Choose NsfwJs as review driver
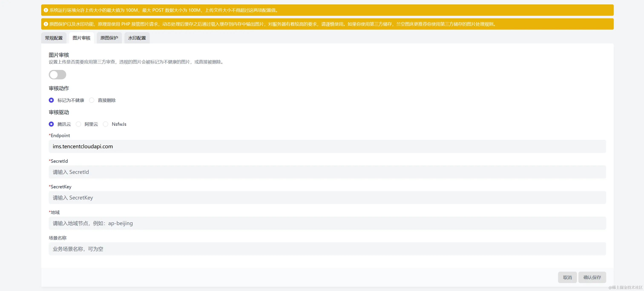 click(105, 124)
